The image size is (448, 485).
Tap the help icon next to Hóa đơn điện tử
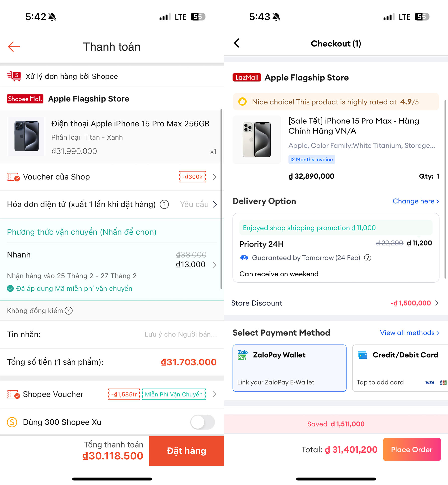coord(164,204)
